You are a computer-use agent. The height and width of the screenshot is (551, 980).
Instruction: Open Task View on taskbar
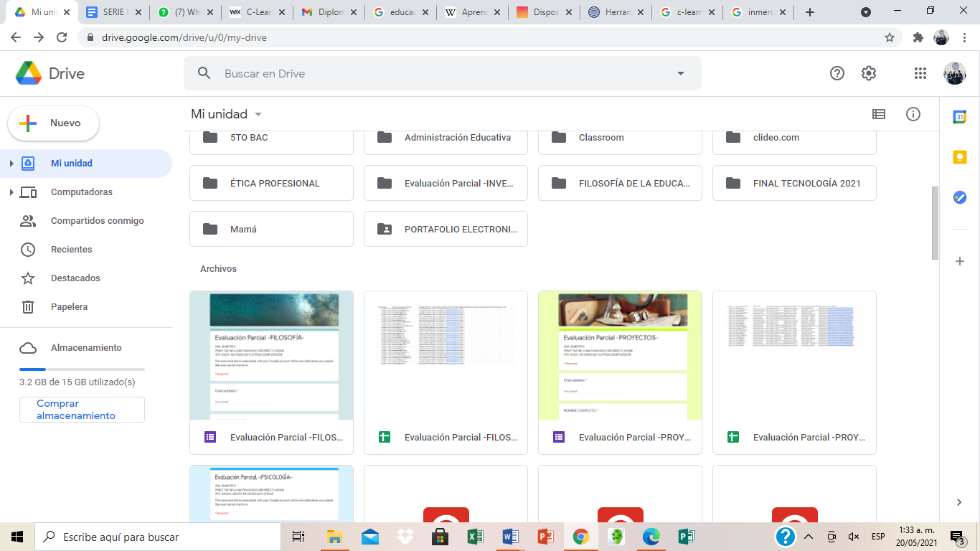(298, 537)
